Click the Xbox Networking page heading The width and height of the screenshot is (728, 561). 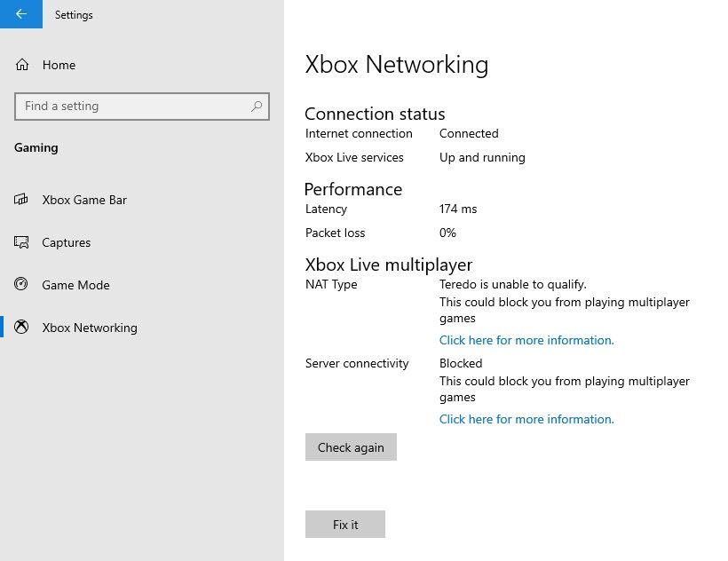(x=397, y=65)
